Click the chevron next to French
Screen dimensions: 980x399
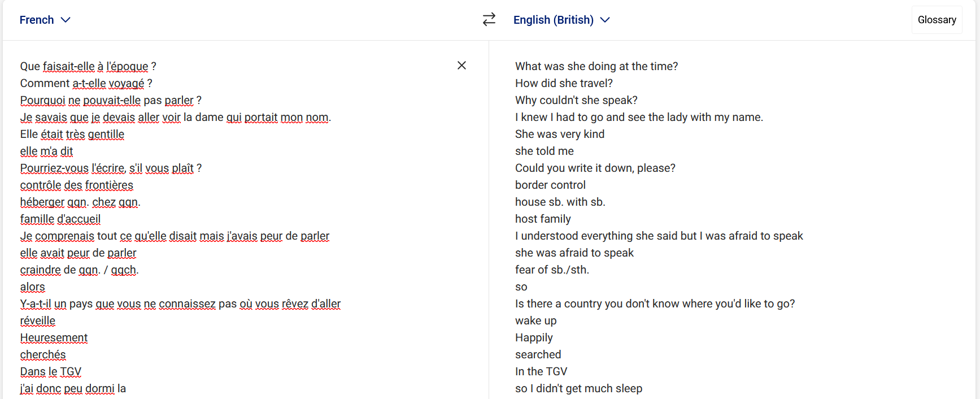click(66, 20)
